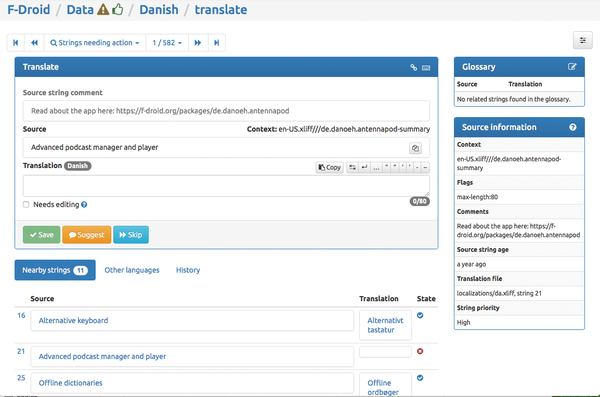Screen dimensions: 600x397
Task: Click 'max-length:80' flag value
Action: pos(478,197)
